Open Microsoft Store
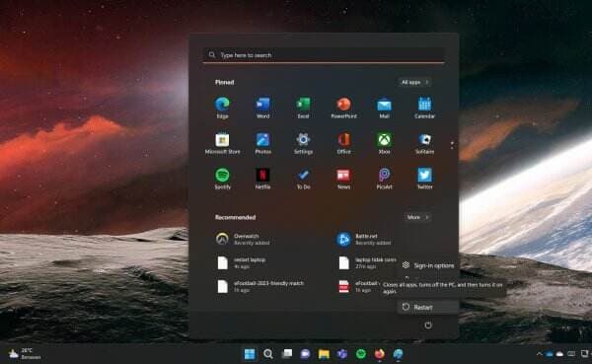The width and height of the screenshot is (592, 364). 222,143
